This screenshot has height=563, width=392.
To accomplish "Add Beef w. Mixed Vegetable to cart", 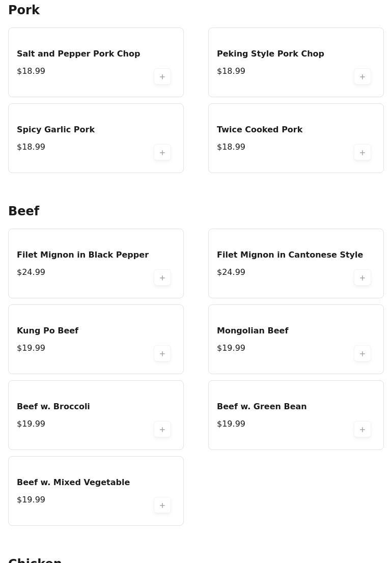I will pos(162,505).
